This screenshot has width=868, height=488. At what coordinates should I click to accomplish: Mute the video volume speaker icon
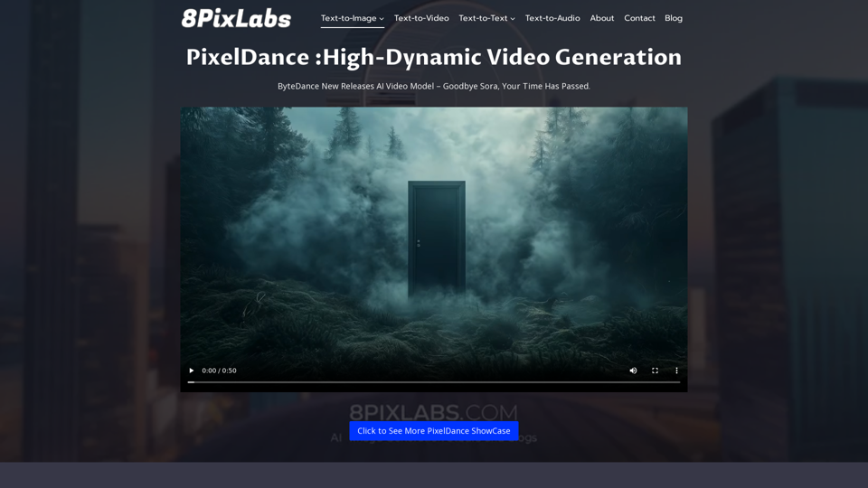[633, 371]
